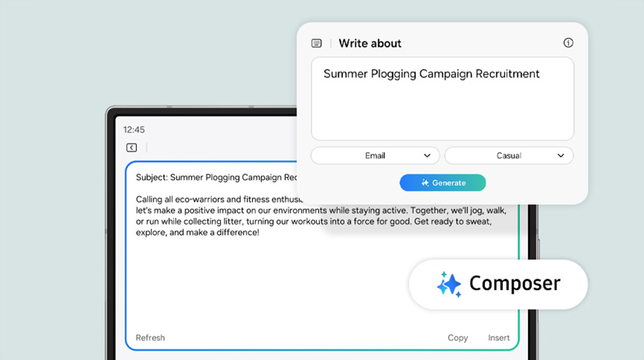Expand the Casual tone dropdown

tap(509, 155)
